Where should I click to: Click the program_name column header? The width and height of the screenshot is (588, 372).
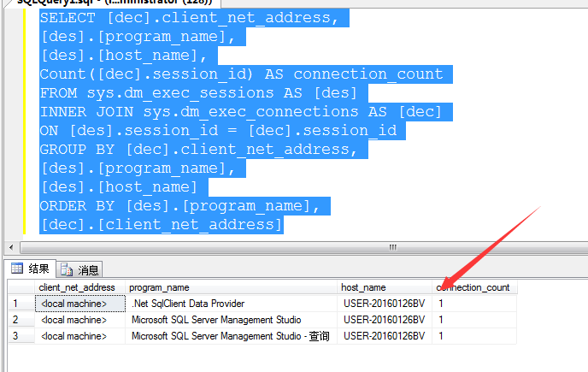(x=231, y=287)
